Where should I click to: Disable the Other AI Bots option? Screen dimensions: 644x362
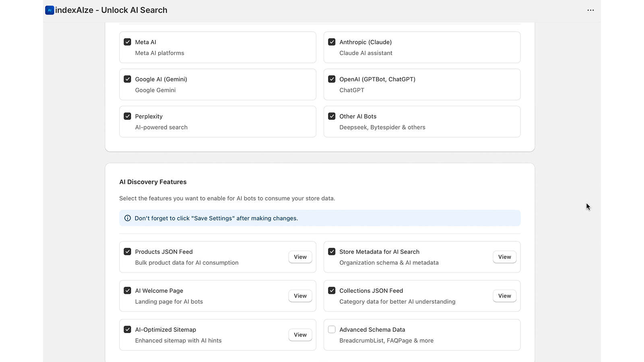[332, 116]
